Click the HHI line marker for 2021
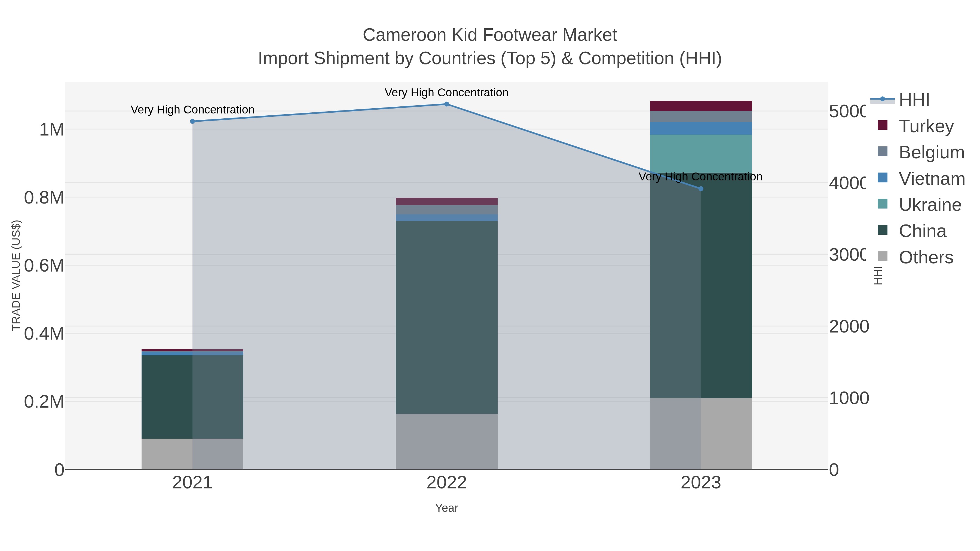The image size is (980, 551). click(x=192, y=121)
